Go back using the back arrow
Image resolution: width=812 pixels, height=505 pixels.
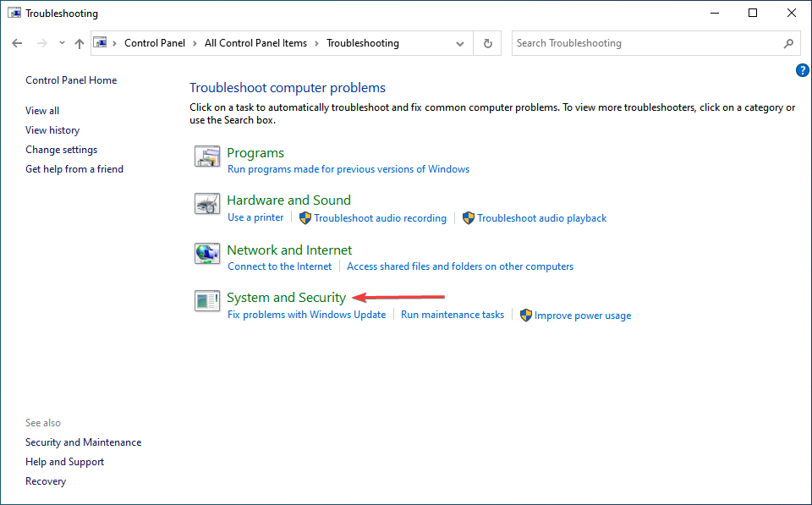(x=17, y=43)
